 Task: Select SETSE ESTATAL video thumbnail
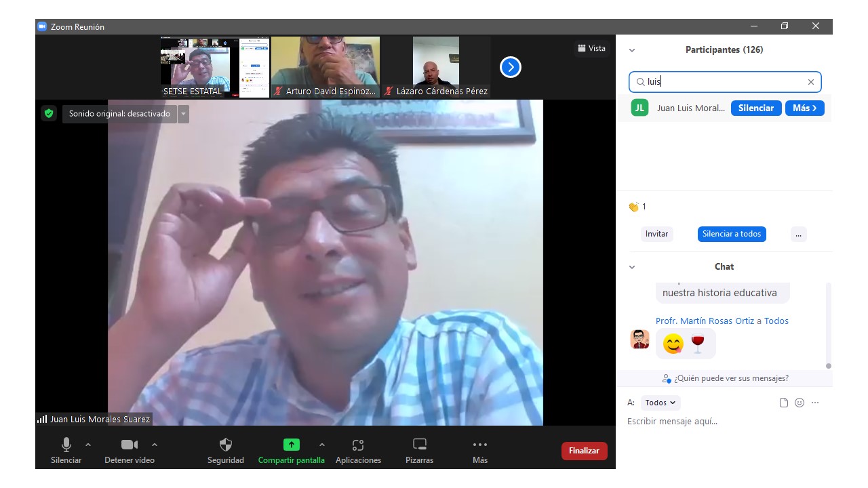[215, 67]
